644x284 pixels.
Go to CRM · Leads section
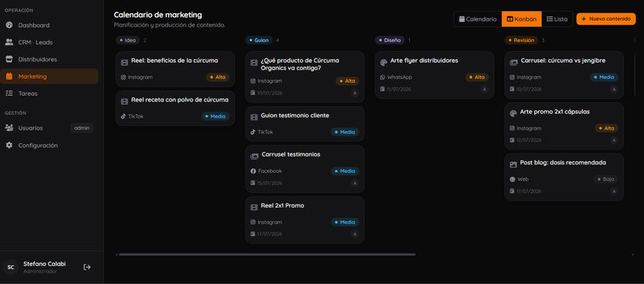(49, 42)
